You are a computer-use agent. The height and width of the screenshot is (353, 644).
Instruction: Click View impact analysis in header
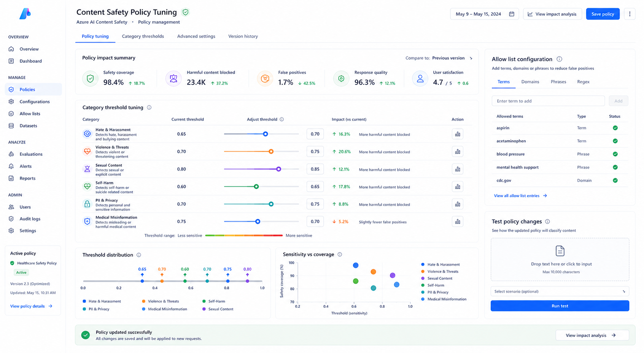click(552, 14)
